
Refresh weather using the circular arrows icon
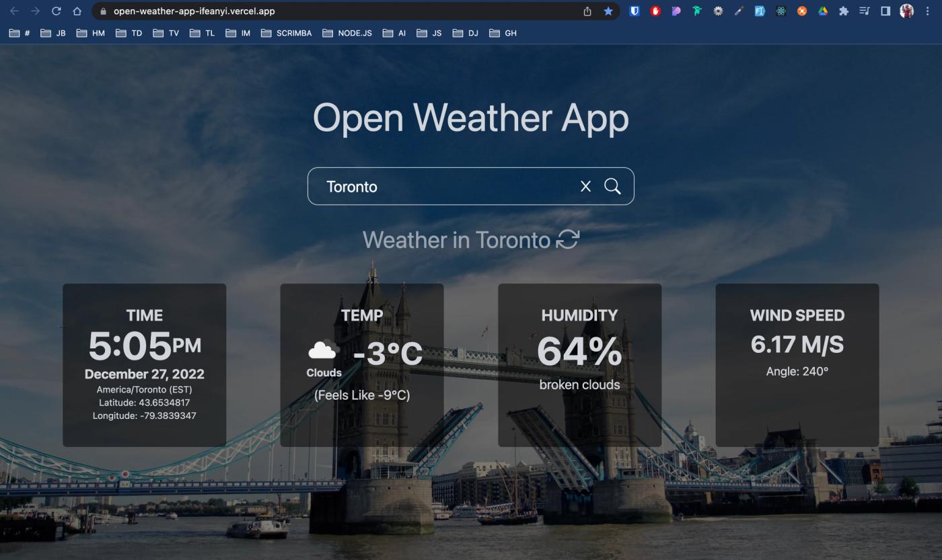click(x=567, y=239)
